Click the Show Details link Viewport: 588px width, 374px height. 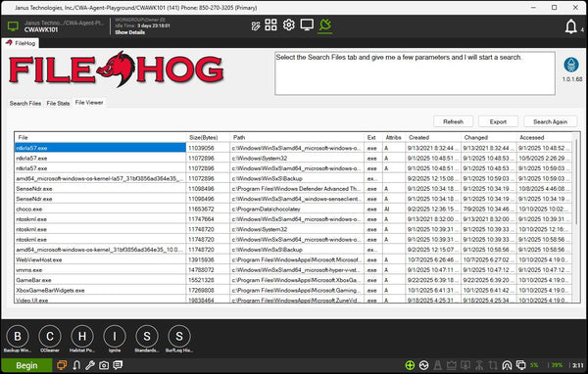pos(129,32)
